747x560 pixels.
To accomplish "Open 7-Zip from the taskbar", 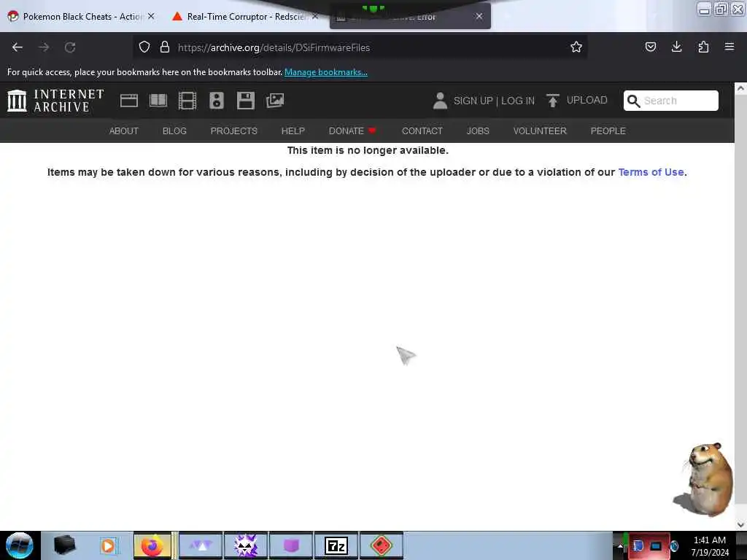I will click(336, 545).
